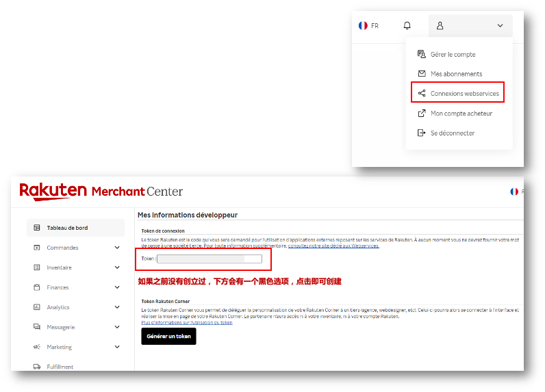Click the Tableau de bord dashboard icon

(37, 228)
